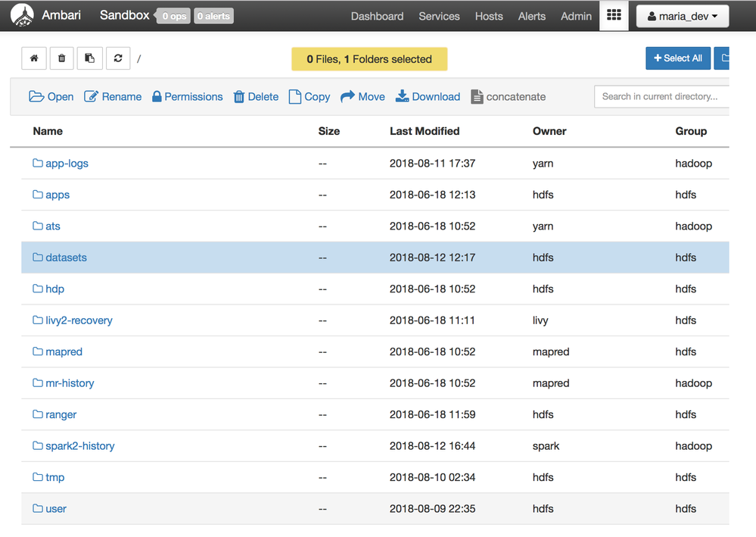756x537 pixels.
Task: Click the 0 alerts badge
Action: click(x=213, y=16)
